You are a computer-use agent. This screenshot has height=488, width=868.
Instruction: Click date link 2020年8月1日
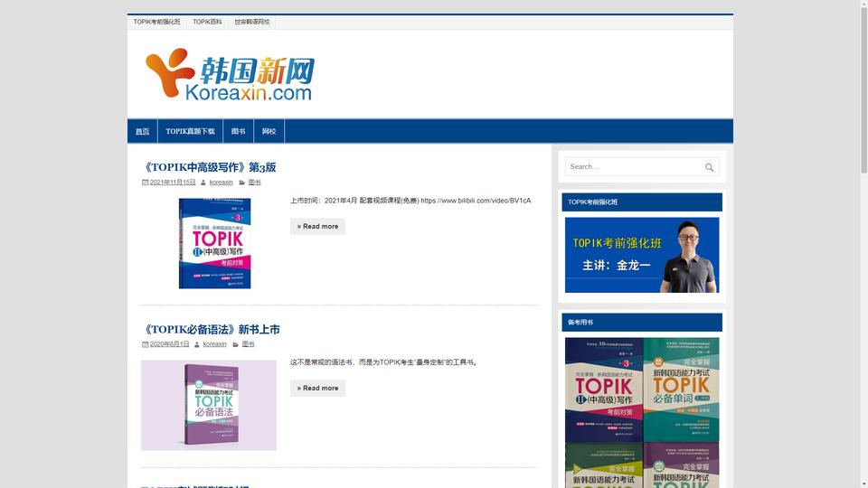click(169, 344)
